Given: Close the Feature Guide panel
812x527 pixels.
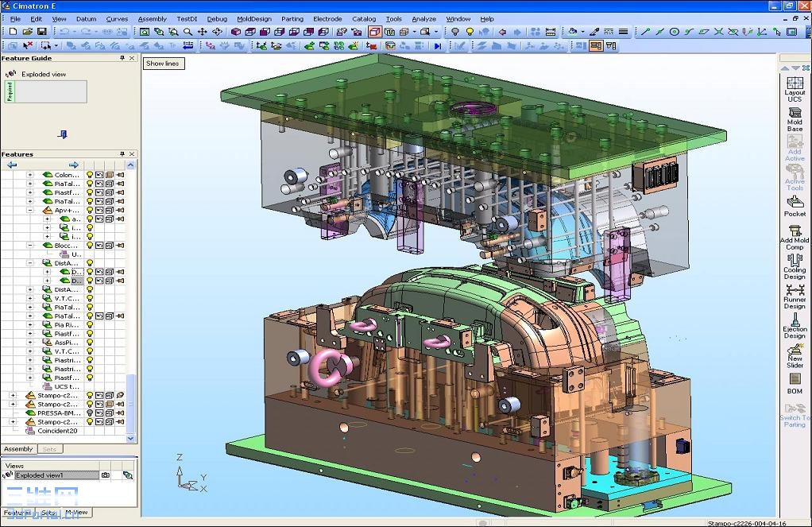Looking at the screenshot, I should (132, 58).
